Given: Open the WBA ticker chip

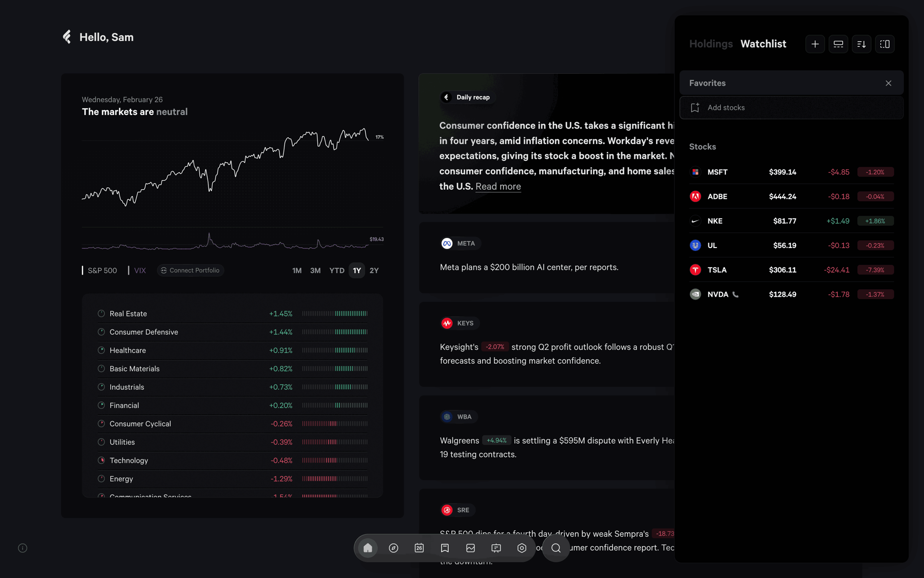Looking at the screenshot, I should [459, 417].
